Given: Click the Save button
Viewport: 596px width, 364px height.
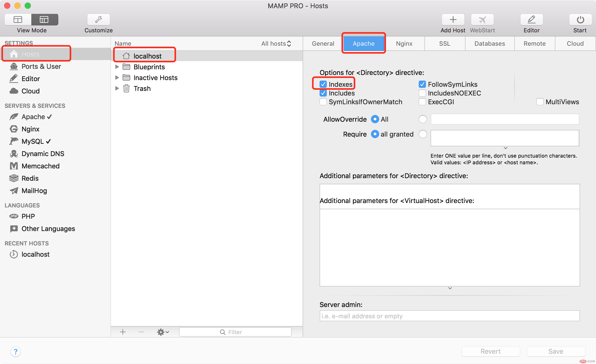Looking at the screenshot, I should [556, 351].
